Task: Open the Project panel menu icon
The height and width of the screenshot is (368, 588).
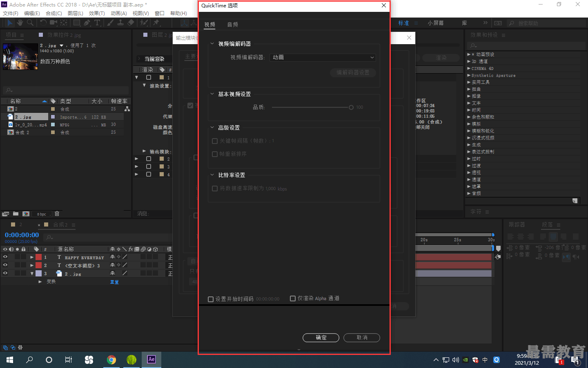Action: coord(22,36)
